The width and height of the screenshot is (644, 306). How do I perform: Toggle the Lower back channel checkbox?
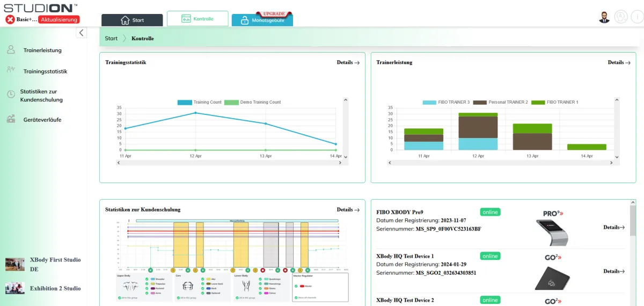pos(203,283)
